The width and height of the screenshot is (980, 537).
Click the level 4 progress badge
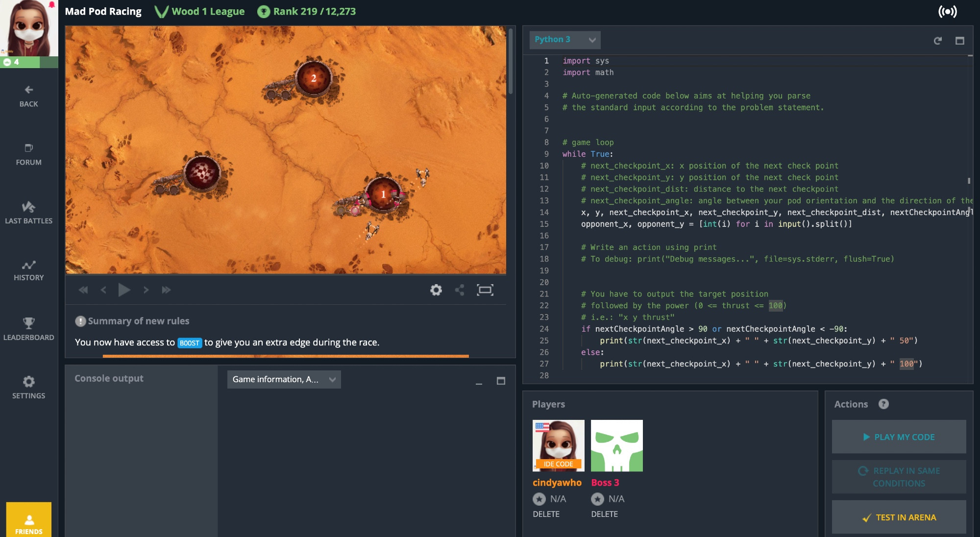click(x=28, y=62)
